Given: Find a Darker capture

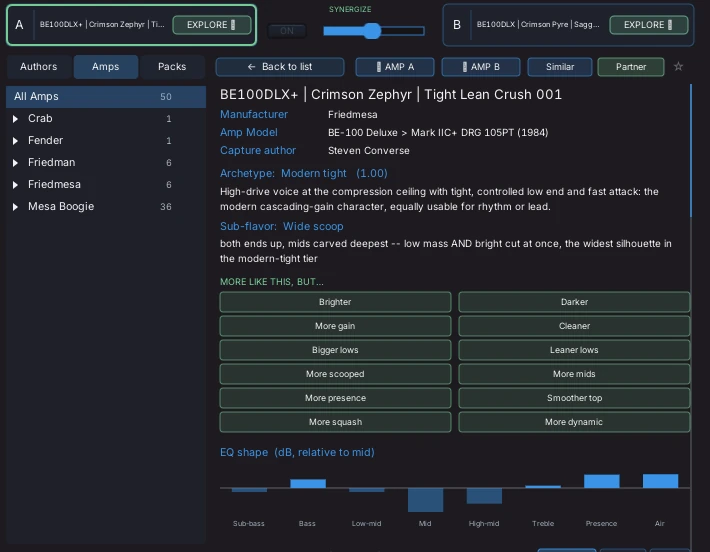Looking at the screenshot, I should [574, 302].
